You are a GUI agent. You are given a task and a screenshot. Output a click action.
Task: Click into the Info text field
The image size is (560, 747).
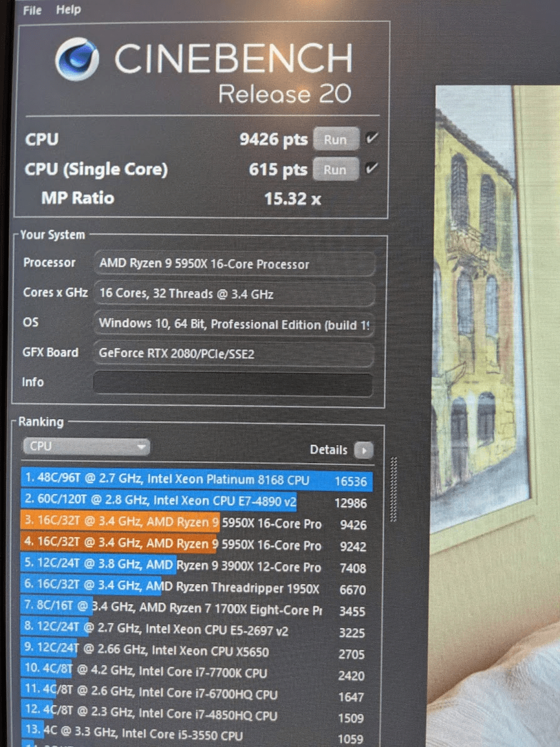233,384
